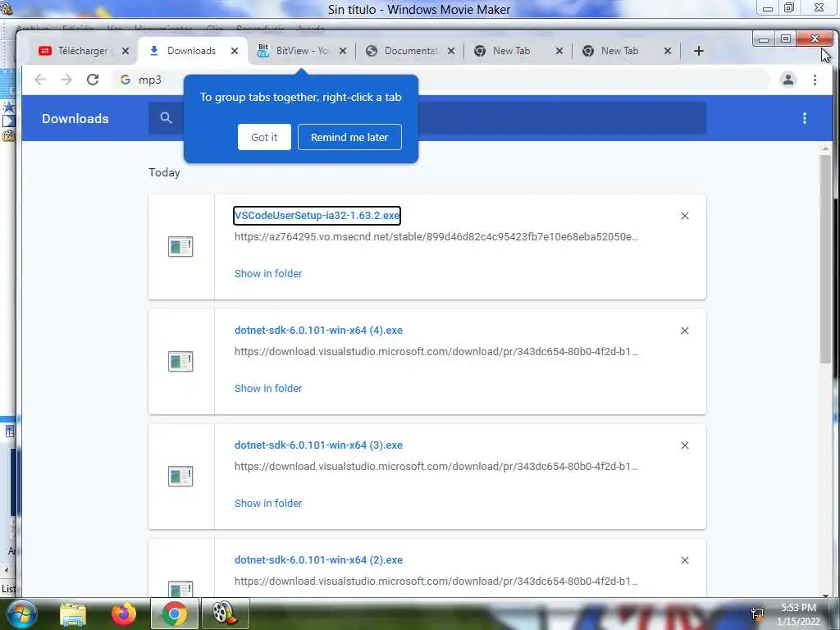Viewport: 840px width, 630px height.
Task: Remove VSCodeUserSetup from downloads list
Action: [x=685, y=216]
